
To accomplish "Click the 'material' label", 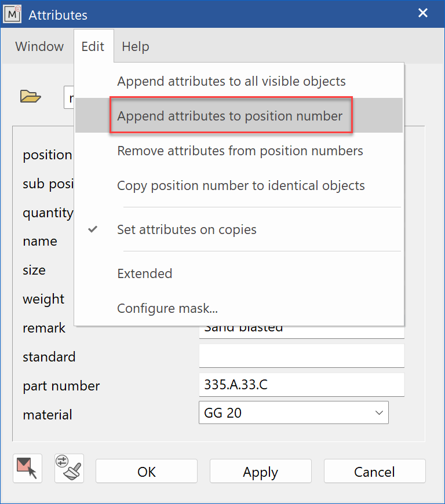I will (48, 414).
